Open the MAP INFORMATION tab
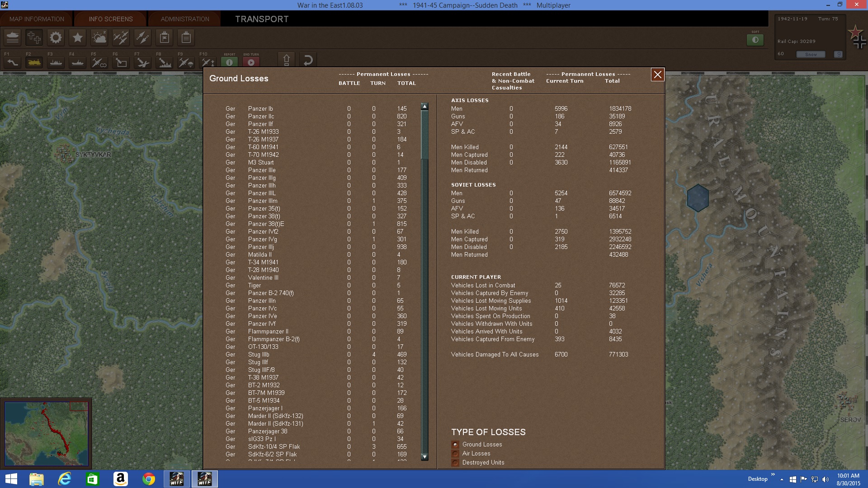868x488 pixels. point(37,19)
